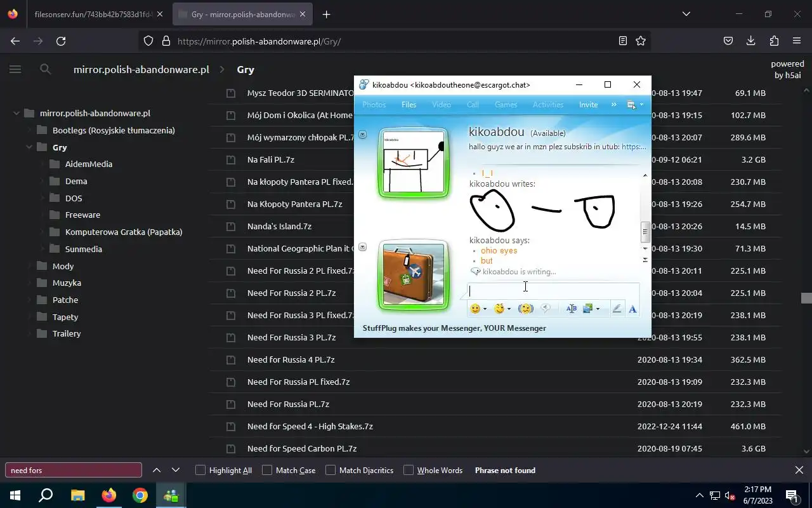This screenshot has width=812, height=508.
Task: Open h5ai search magnifier
Action: tap(46, 69)
